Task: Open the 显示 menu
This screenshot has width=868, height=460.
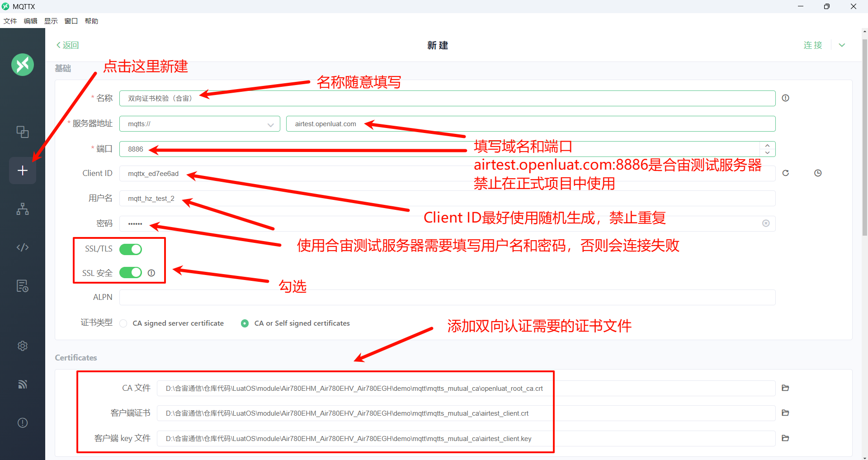Action: 51,21
